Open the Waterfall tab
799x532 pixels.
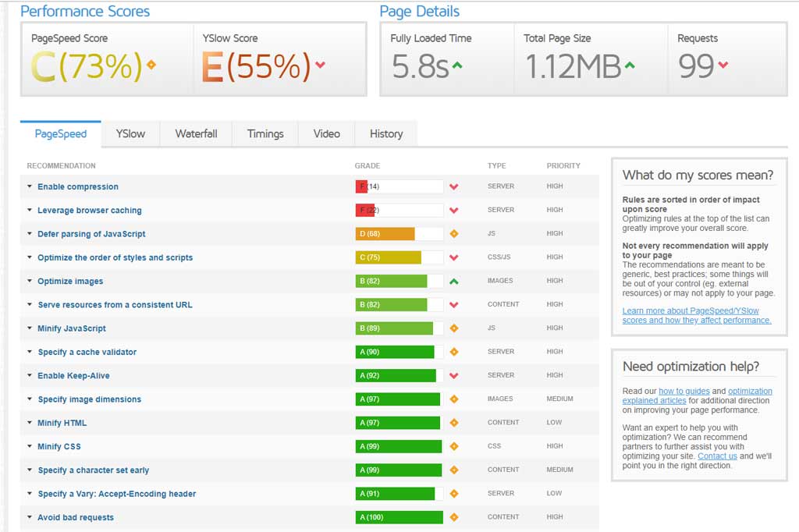tap(196, 133)
